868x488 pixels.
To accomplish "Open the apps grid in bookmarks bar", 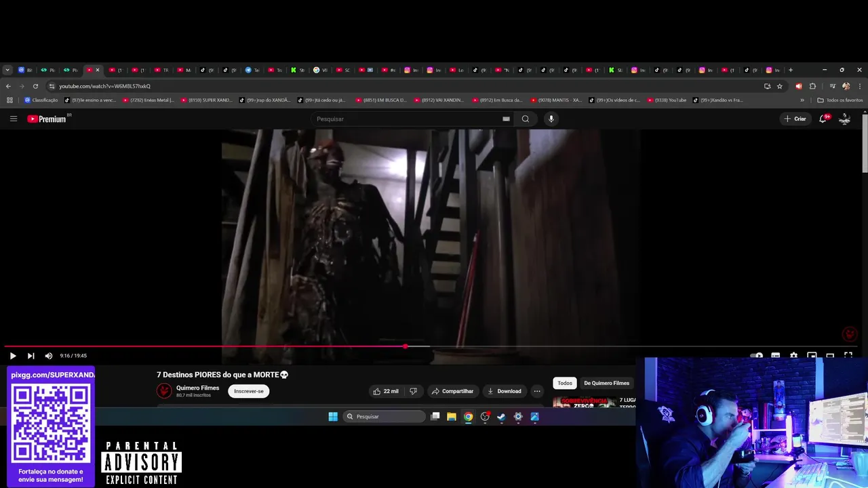I will 9,100.
